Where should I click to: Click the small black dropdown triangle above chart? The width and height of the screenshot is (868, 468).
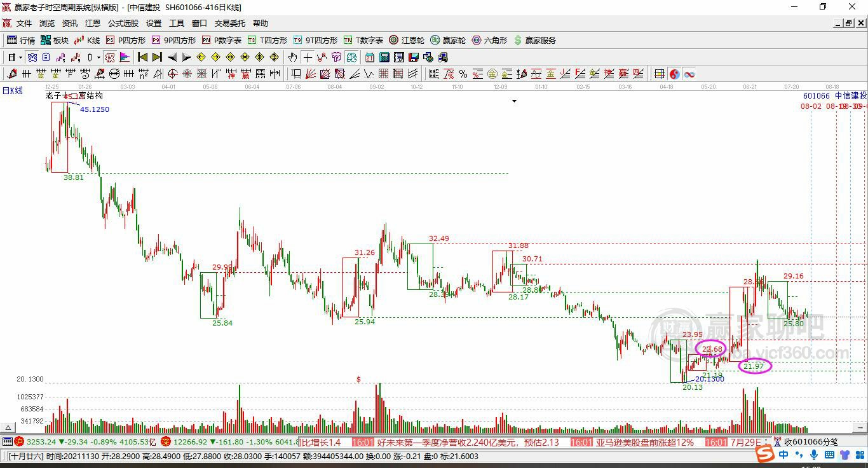pyautogui.click(x=514, y=101)
